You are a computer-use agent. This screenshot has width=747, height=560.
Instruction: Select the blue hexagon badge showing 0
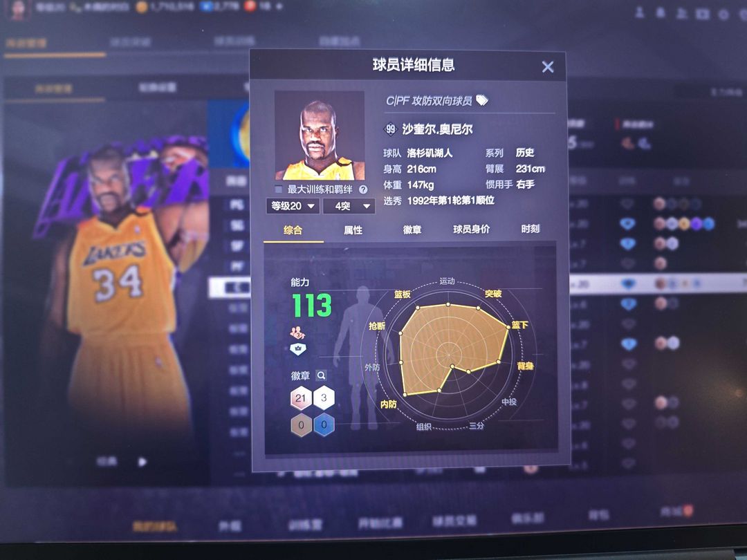click(x=324, y=424)
